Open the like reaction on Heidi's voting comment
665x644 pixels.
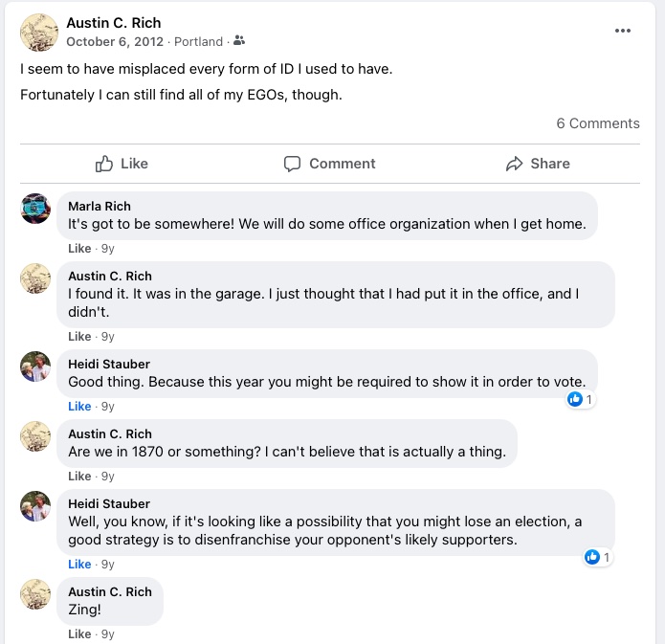point(581,399)
